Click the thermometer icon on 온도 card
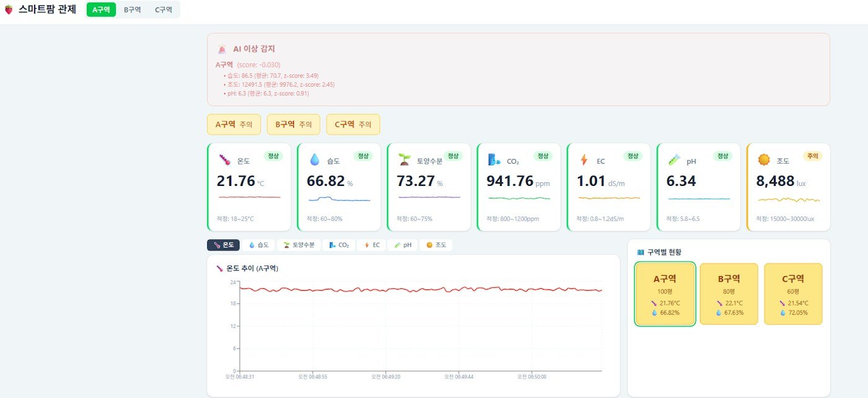This screenshot has width=868, height=398. click(x=224, y=160)
